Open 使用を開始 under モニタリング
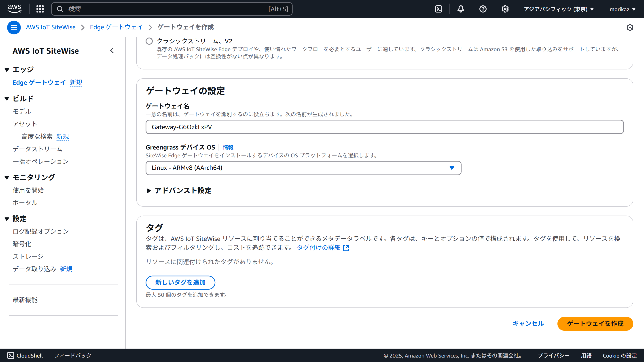The width and height of the screenshot is (644, 362). [x=28, y=190]
